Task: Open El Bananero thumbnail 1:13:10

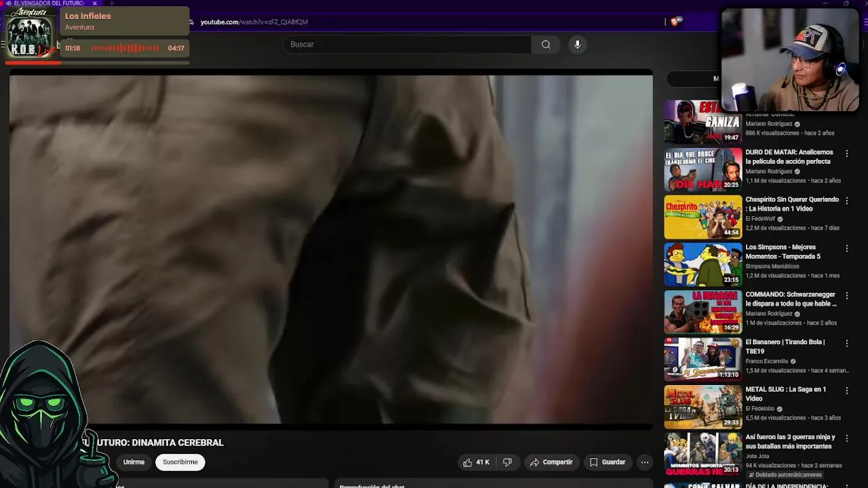Action: (703, 359)
